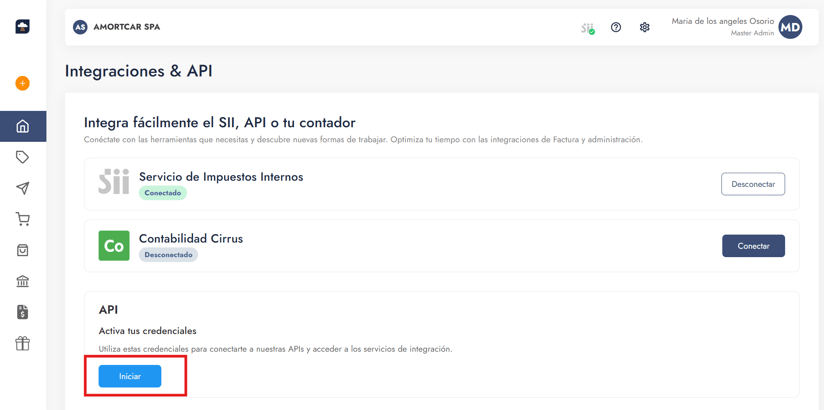The height and width of the screenshot is (410, 824).
Task: Open Maria de los angeles Osorio profile menu
Action: pos(722,21)
